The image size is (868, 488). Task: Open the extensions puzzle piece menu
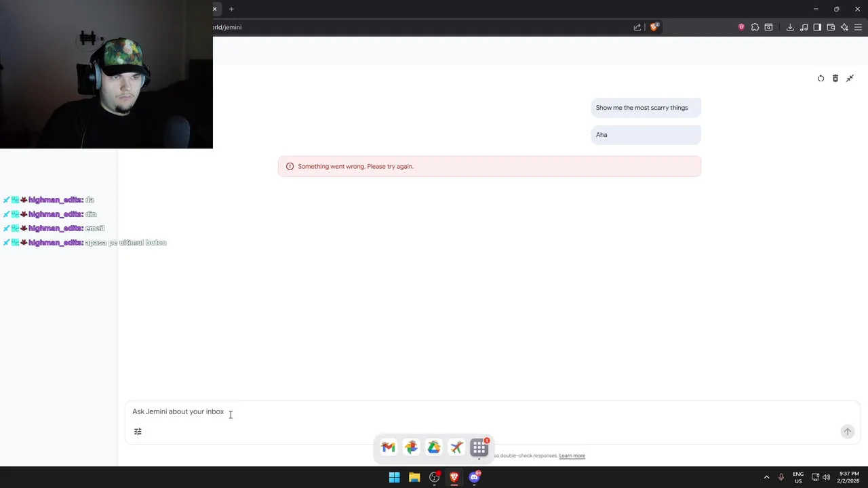[x=755, y=27]
